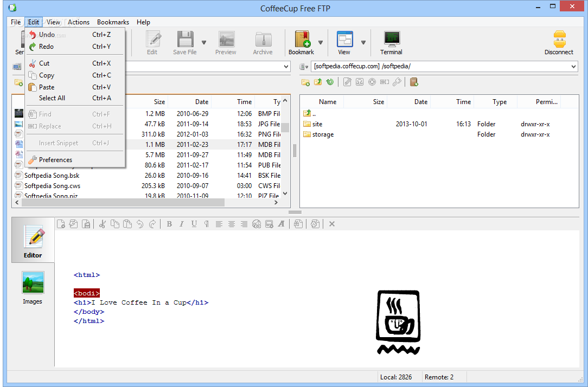Image resolution: width=588 pixels, height=387 pixels.
Task: Choose Paste from Edit menu
Action: coord(75,87)
